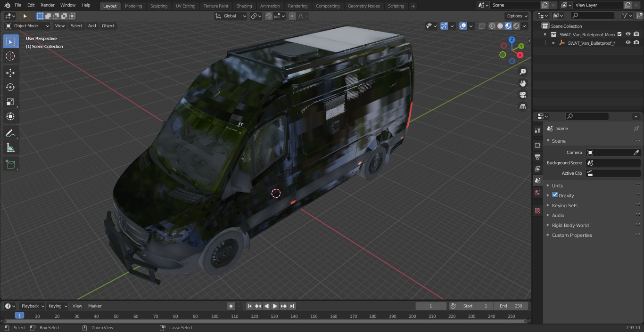The image size is (644, 332).
Task: Jump to the timeline start frame
Action: (249, 306)
